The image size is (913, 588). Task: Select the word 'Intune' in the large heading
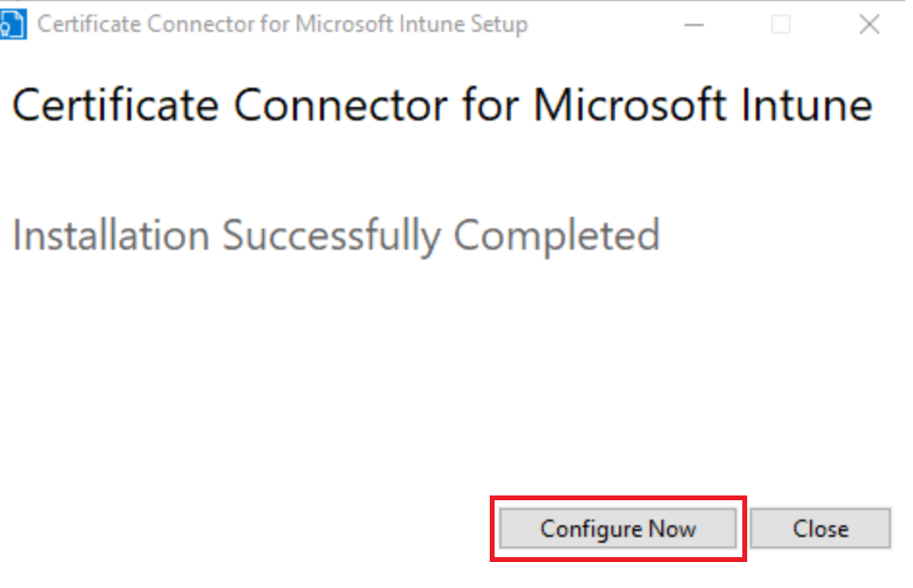tap(806, 105)
